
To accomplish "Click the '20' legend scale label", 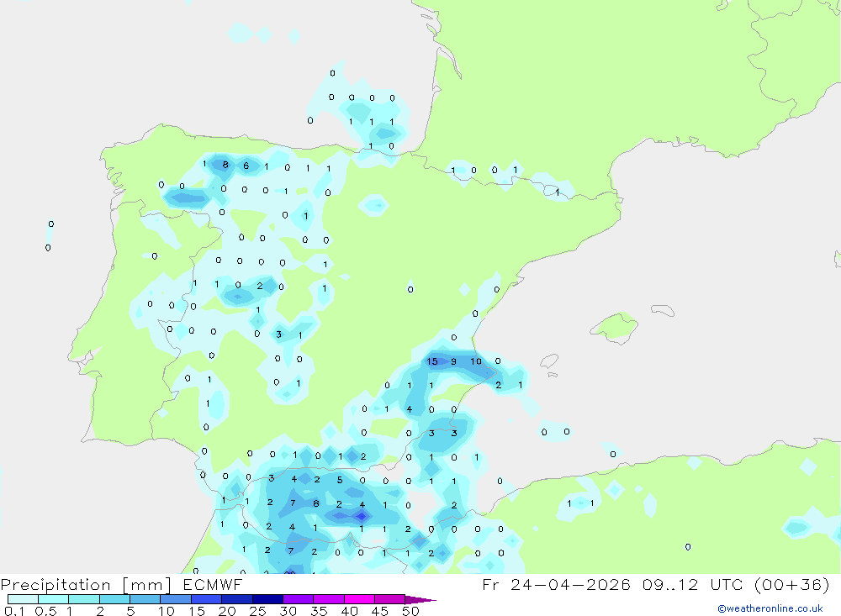I will click(227, 611).
